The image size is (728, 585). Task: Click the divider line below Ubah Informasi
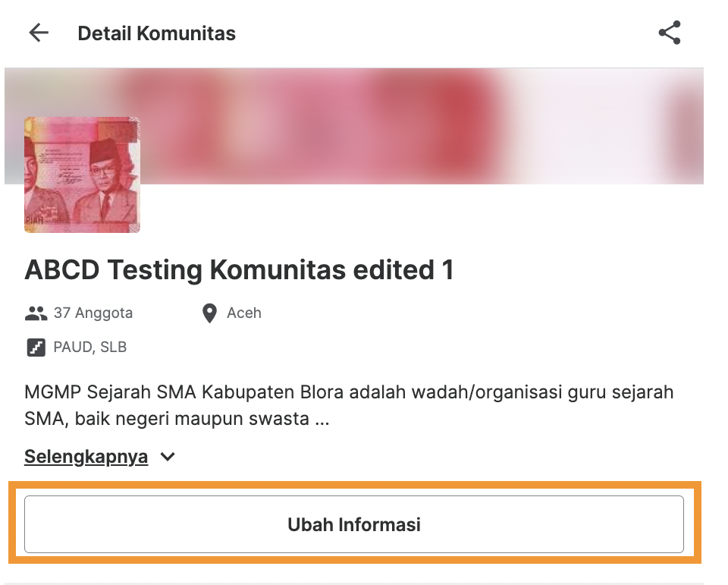coord(354,583)
